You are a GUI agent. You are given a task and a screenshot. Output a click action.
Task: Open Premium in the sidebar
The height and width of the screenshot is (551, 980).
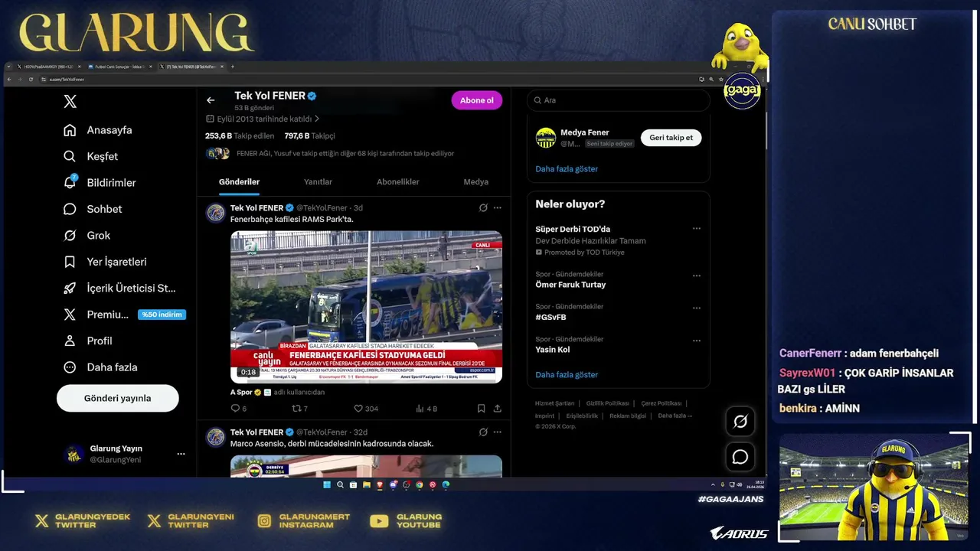(96, 315)
